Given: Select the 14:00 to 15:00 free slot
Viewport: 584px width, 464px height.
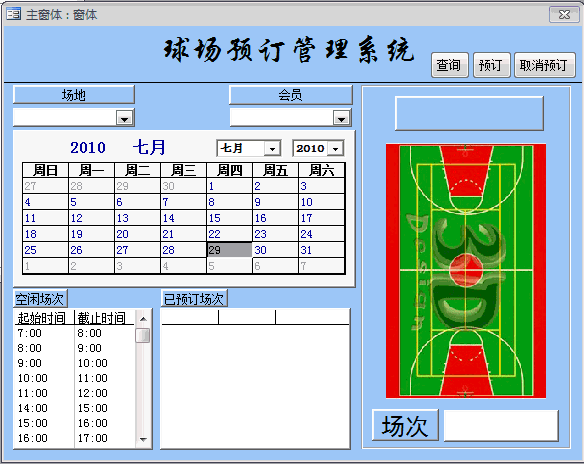Looking at the screenshot, I should click(x=74, y=408).
